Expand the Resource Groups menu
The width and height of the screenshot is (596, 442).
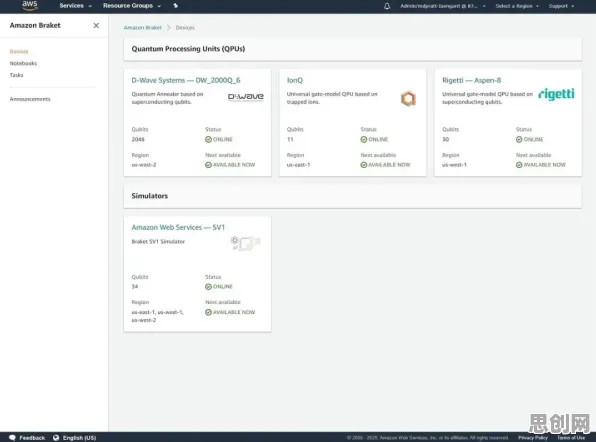[x=132, y=6]
